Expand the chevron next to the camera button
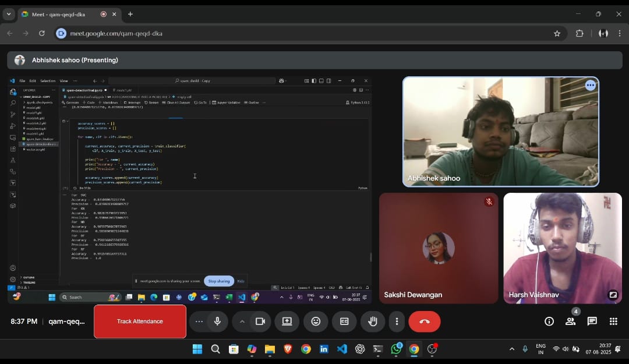Viewport: 629px width, 364px height. pyautogui.click(x=242, y=321)
